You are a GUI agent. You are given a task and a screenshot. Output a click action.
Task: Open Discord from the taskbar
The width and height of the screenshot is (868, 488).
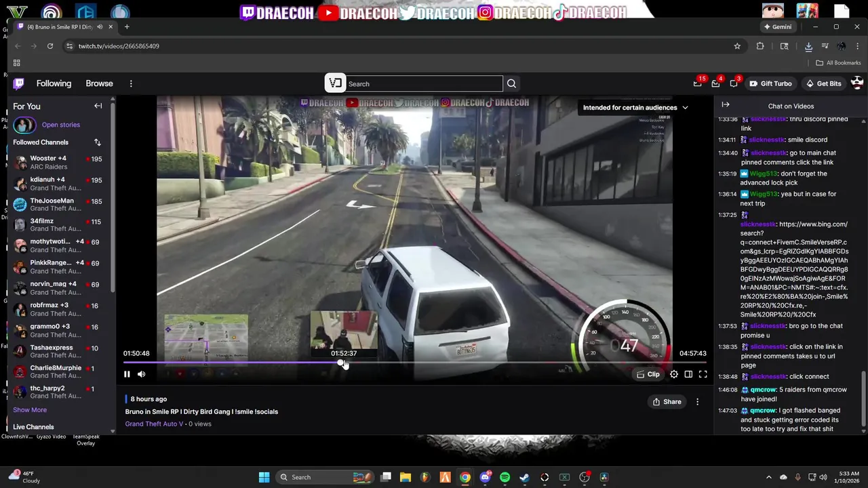485,477
